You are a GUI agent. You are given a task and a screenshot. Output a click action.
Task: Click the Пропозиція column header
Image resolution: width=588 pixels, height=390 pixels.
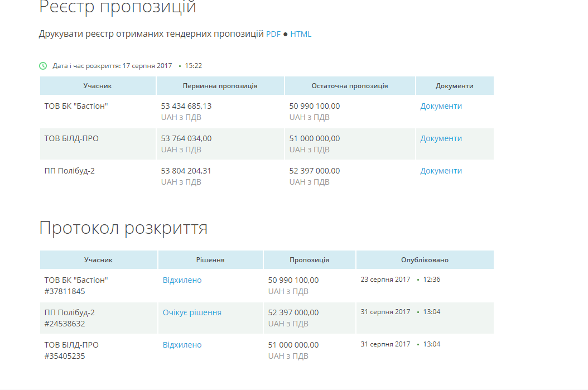310,260
